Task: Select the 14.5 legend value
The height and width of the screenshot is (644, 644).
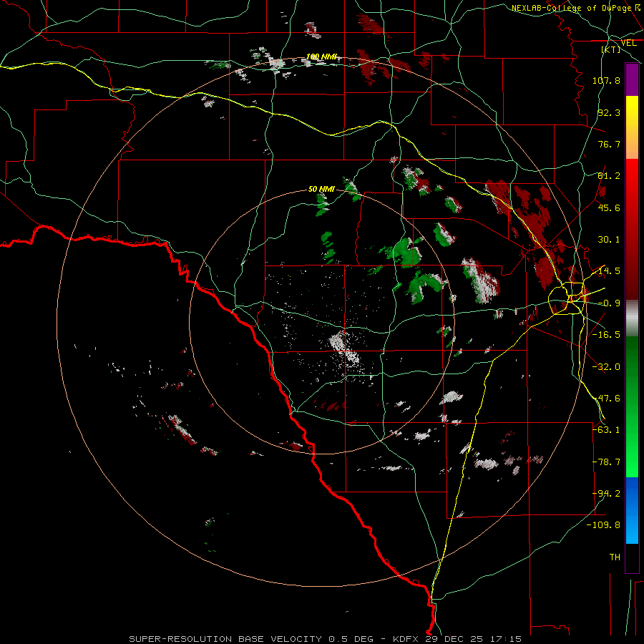Action: point(609,271)
